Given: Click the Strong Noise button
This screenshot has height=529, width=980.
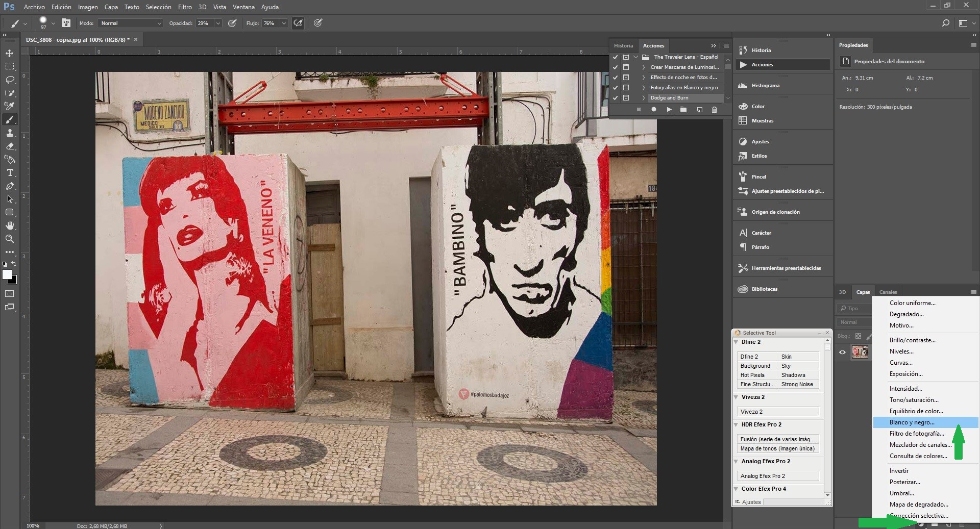Looking at the screenshot, I should point(799,384).
